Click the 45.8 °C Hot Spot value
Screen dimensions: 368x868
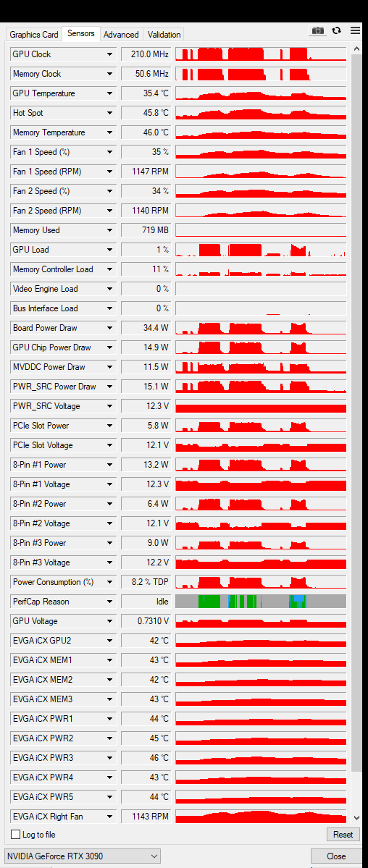pos(146,113)
